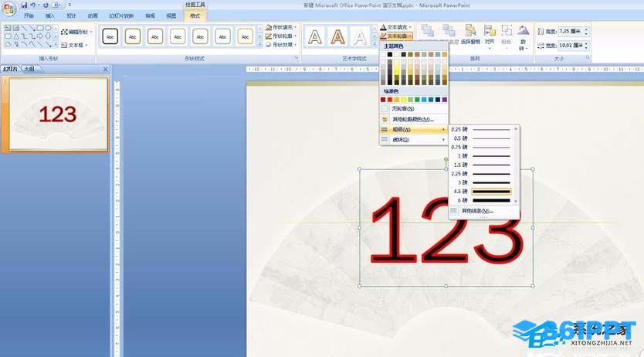Undo the last action
This screenshot has height=357, width=644.
pos(33,5)
